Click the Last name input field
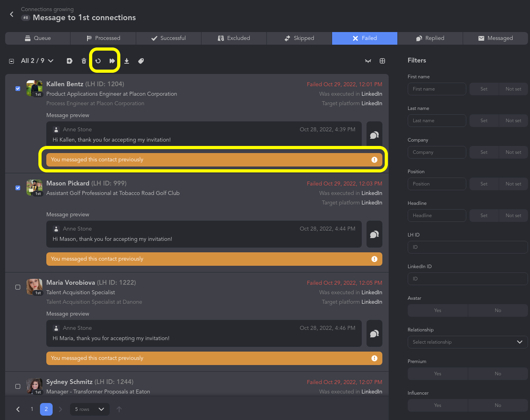 coord(437,121)
